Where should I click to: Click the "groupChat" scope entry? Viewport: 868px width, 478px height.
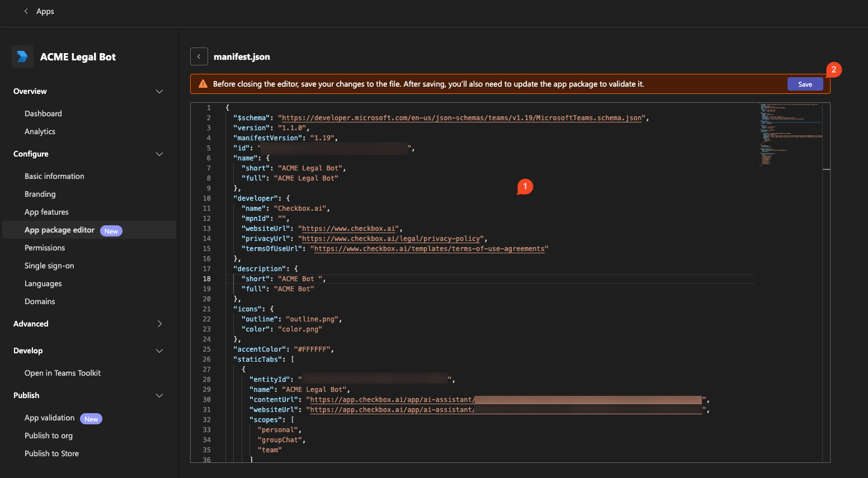pyautogui.click(x=281, y=440)
